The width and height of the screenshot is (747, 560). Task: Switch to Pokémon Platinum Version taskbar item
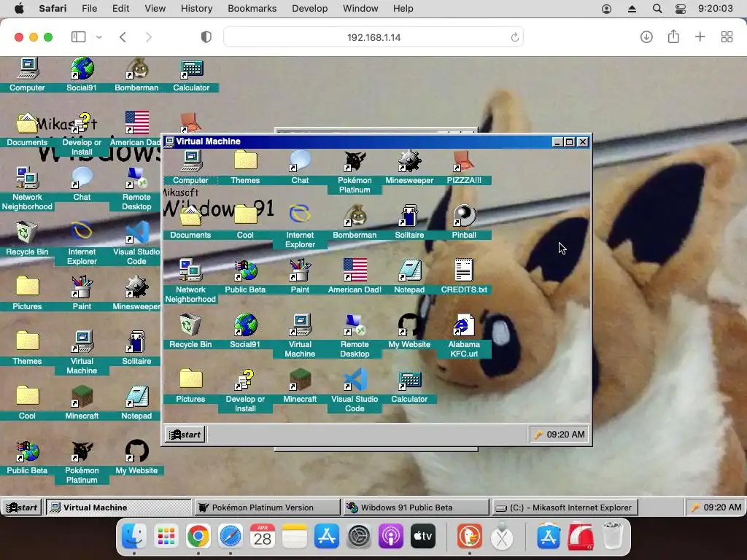(x=268, y=507)
